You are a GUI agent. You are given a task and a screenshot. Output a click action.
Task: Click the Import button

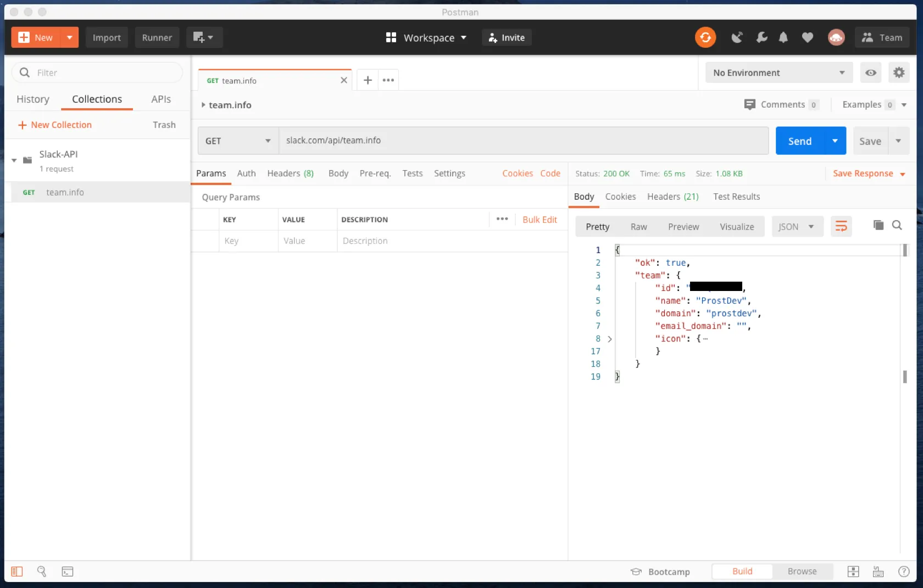coord(107,37)
